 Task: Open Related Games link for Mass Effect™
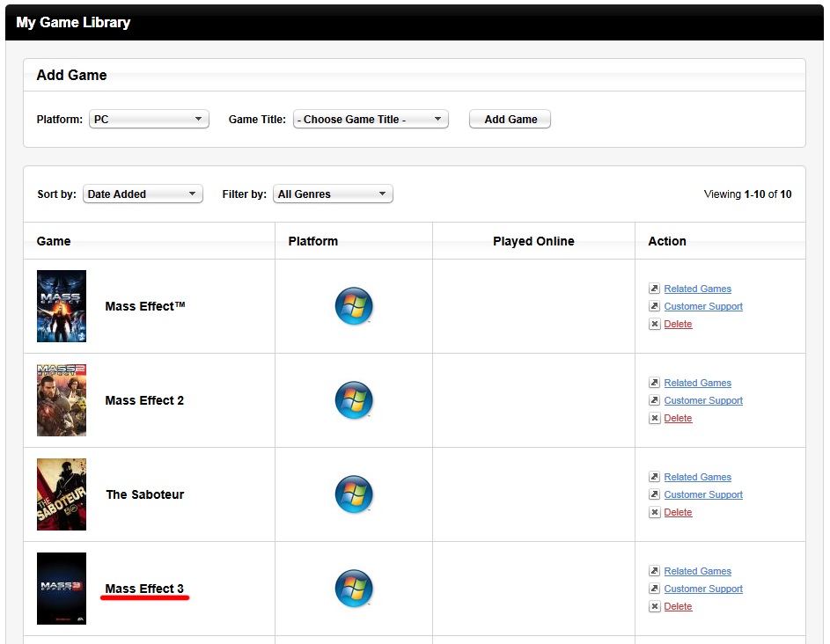click(697, 289)
